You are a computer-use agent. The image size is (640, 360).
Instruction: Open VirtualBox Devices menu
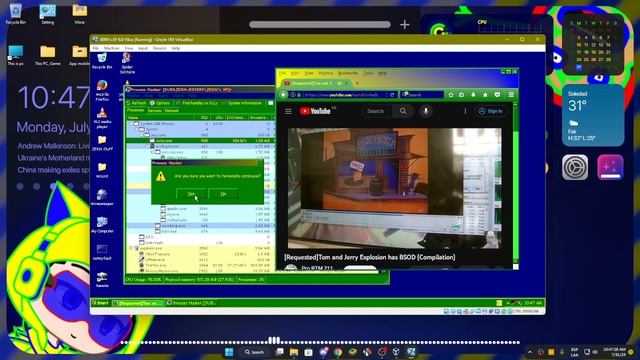160,48
